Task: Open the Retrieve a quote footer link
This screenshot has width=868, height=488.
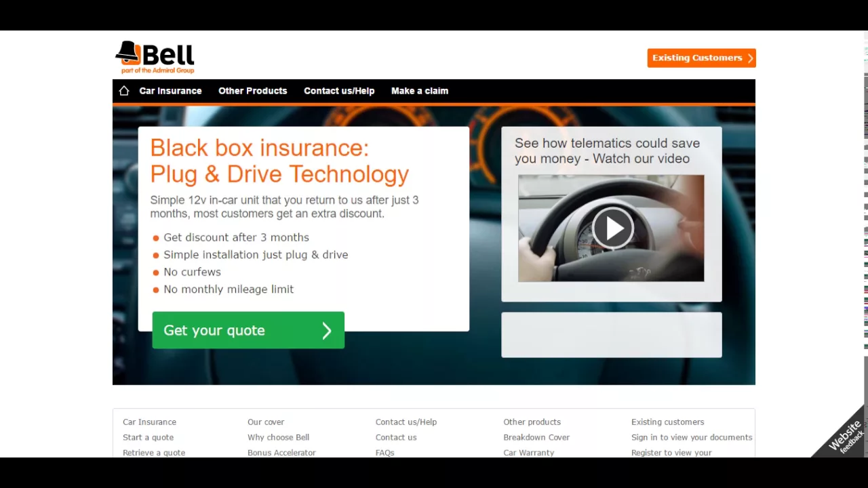Action: [154, 453]
